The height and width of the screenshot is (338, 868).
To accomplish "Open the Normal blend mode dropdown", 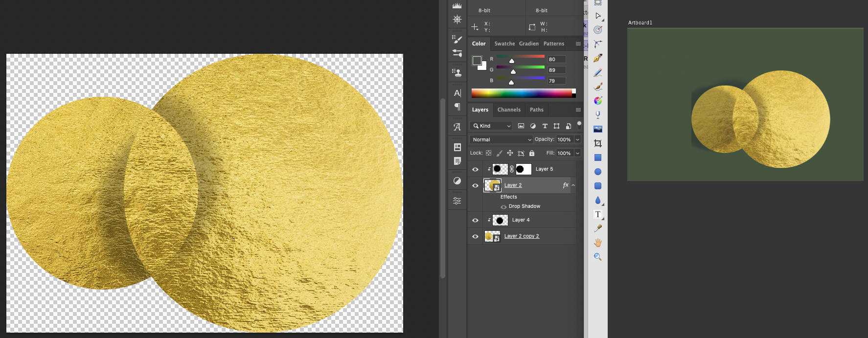I will (501, 139).
